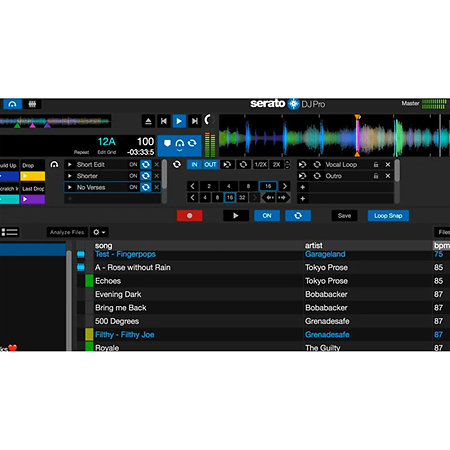Toggle the blue flip ON button

267,216
